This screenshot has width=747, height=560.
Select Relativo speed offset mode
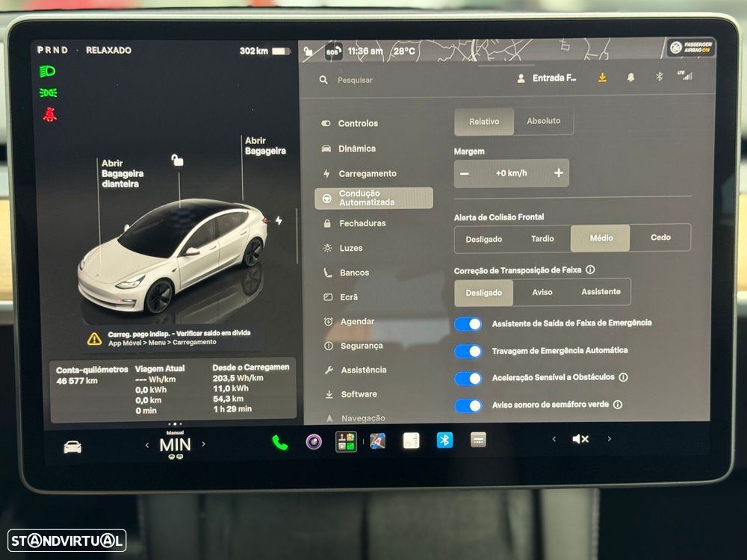click(x=484, y=122)
